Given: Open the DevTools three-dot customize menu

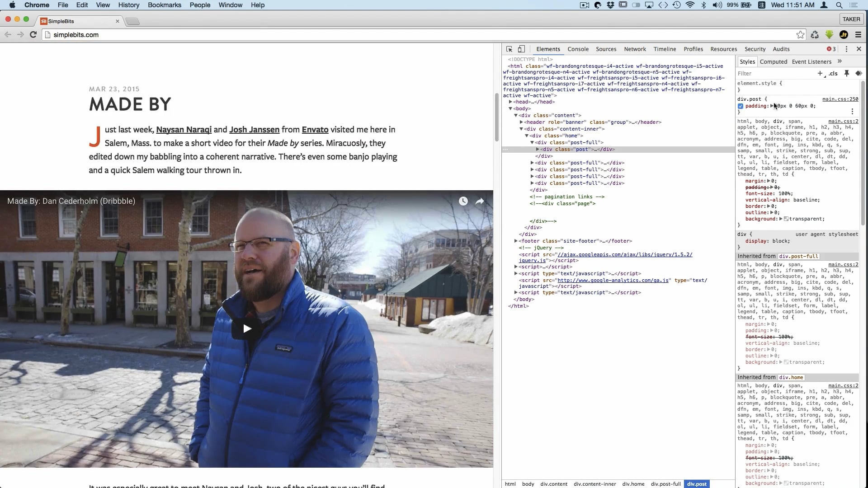Looking at the screenshot, I should (x=846, y=49).
